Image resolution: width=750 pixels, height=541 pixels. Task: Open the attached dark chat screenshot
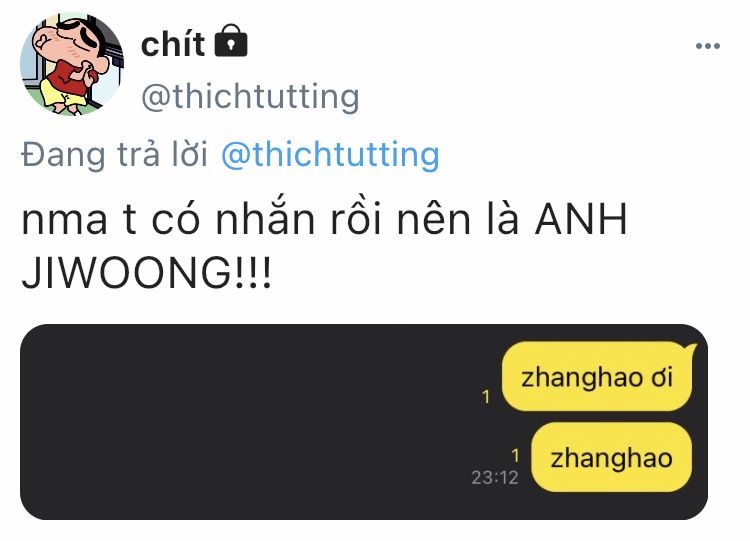point(364,422)
